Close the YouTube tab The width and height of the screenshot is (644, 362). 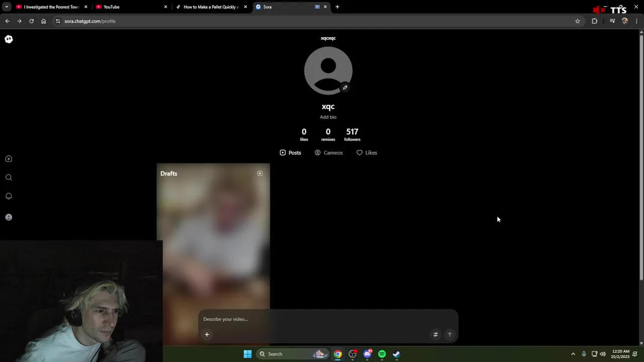pos(166,7)
